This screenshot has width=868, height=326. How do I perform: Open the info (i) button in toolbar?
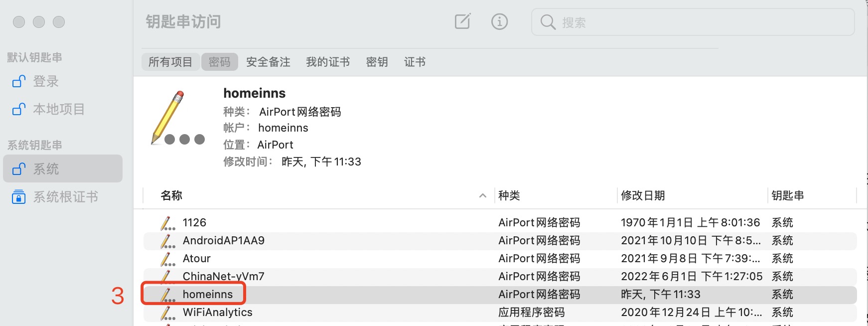click(499, 21)
